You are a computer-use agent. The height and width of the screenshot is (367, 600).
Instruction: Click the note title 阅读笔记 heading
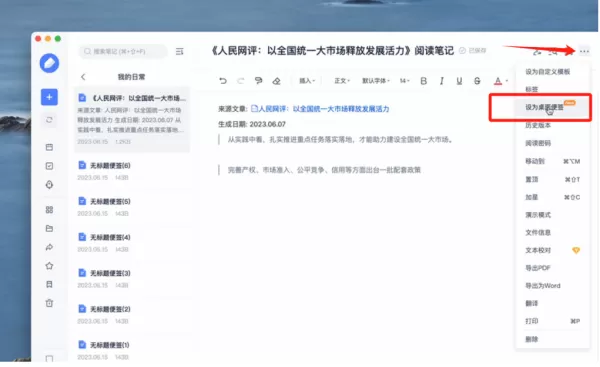(333, 51)
